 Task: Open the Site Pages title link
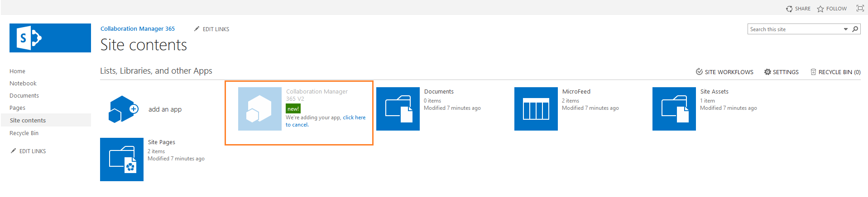[x=161, y=142]
